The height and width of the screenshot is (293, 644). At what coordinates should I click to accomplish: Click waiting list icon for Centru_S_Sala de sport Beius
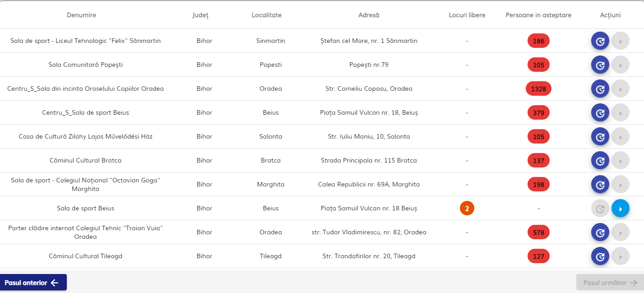[x=600, y=113]
